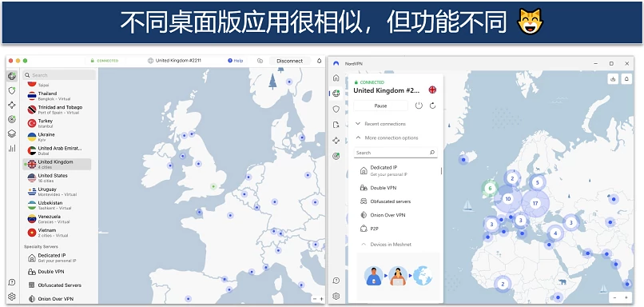Image resolution: width=644 pixels, height=307 pixels.
Task: Zoom in on the Mac map
Action: pos(321,299)
